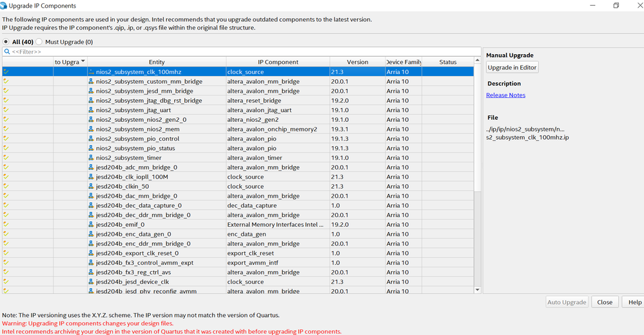The image size is (644, 335).
Task: Click the IP icon beside jesd204b_clkin_50
Action: 91,186
